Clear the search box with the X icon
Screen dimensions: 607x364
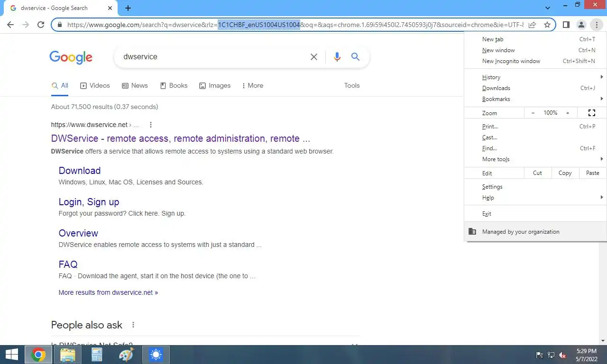[314, 57]
